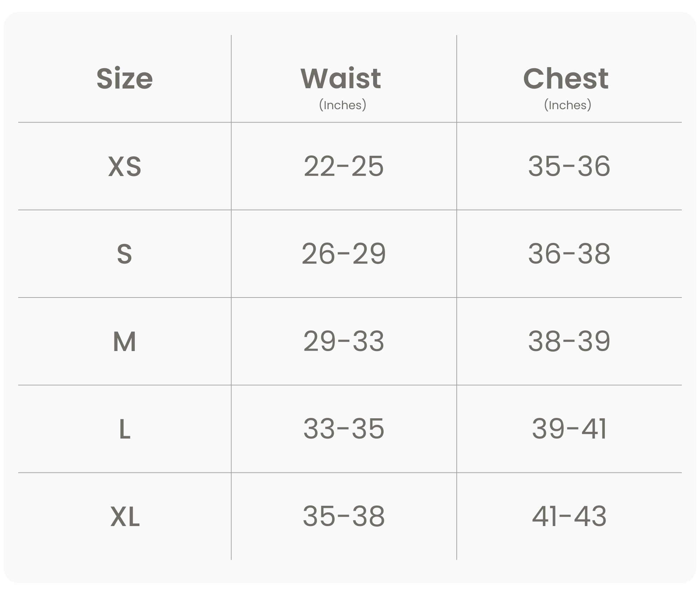
Task: Click the 33-35 waist value
Action: (x=344, y=429)
